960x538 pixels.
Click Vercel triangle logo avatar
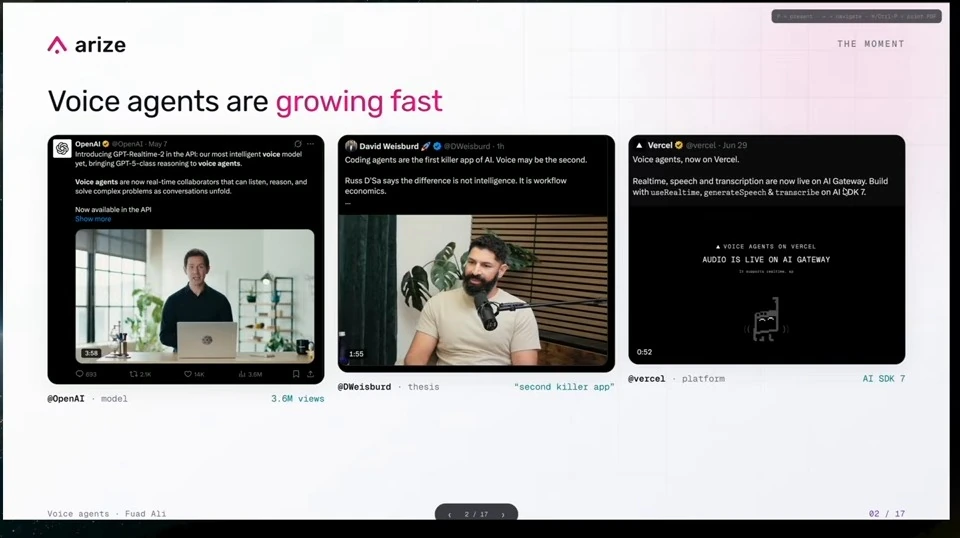[639, 145]
